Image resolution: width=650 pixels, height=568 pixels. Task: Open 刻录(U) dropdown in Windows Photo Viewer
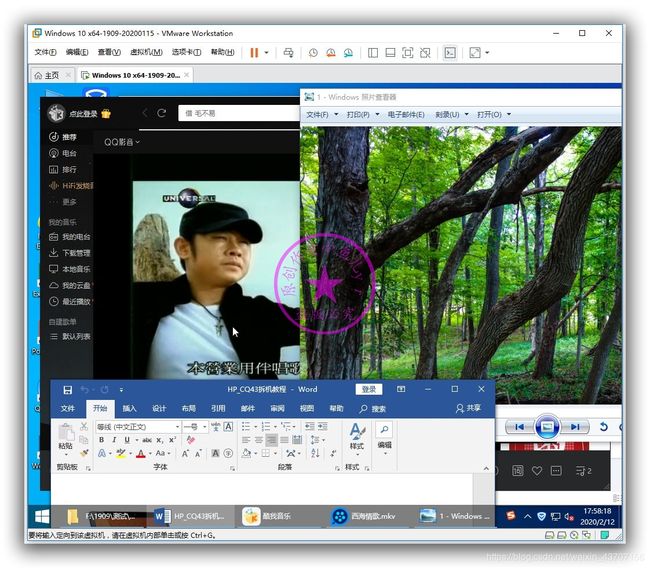coord(452,114)
